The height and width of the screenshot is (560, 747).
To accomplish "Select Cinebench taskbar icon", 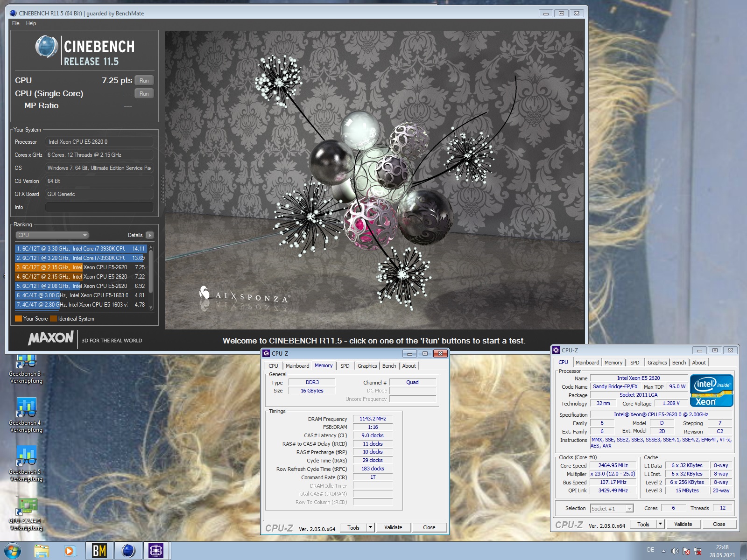I will pos(127,551).
